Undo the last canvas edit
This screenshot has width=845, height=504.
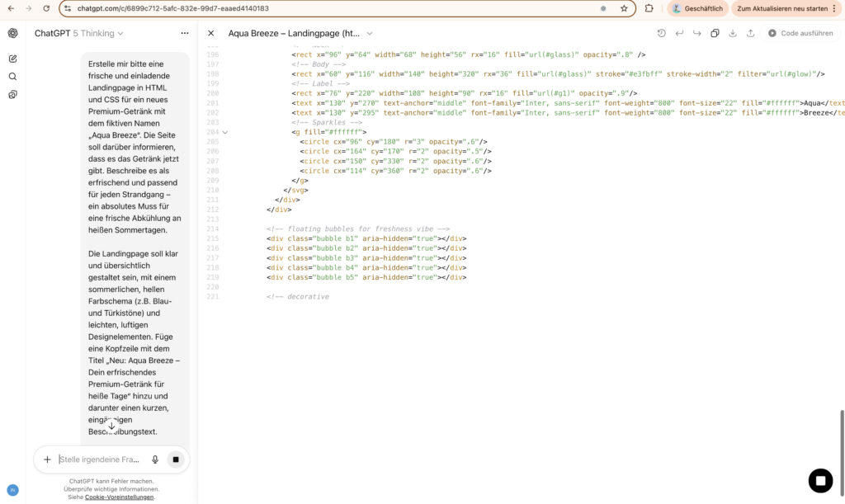coord(679,33)
